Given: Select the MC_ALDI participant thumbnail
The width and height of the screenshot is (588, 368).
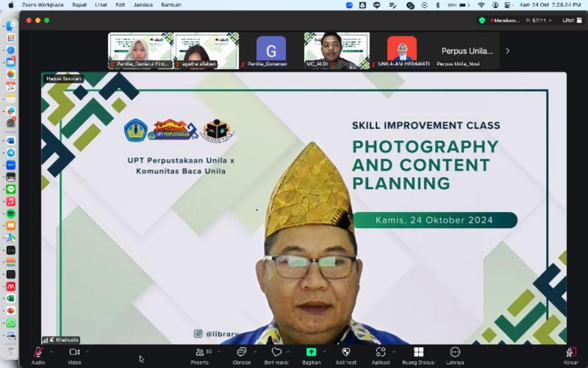Looking at the screenshot, I should (337, 51).
